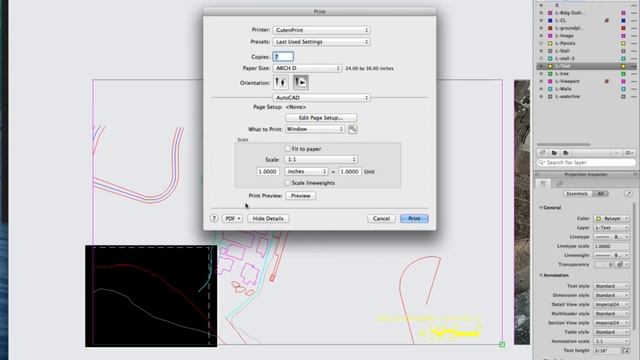Click the layers panel horizontal scrollbar

point(563,144)
